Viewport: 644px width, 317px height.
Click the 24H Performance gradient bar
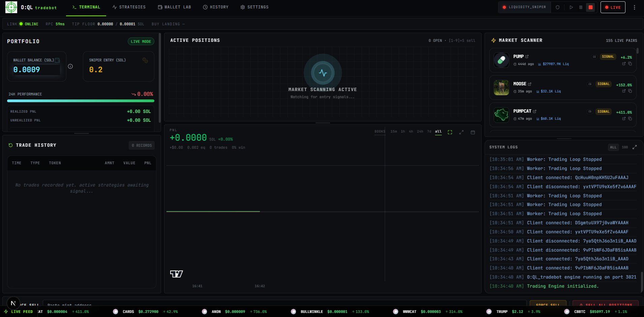tap(81, 100)
